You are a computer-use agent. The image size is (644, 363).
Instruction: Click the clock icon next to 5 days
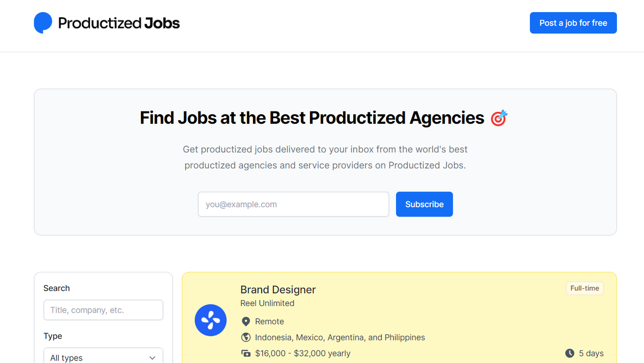570,353
